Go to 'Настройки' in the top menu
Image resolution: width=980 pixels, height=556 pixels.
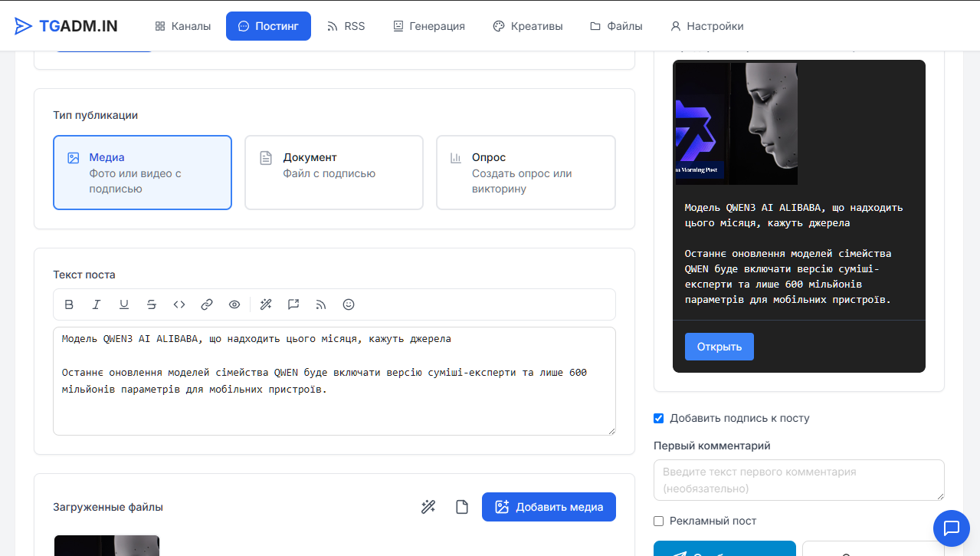[706, 26]
